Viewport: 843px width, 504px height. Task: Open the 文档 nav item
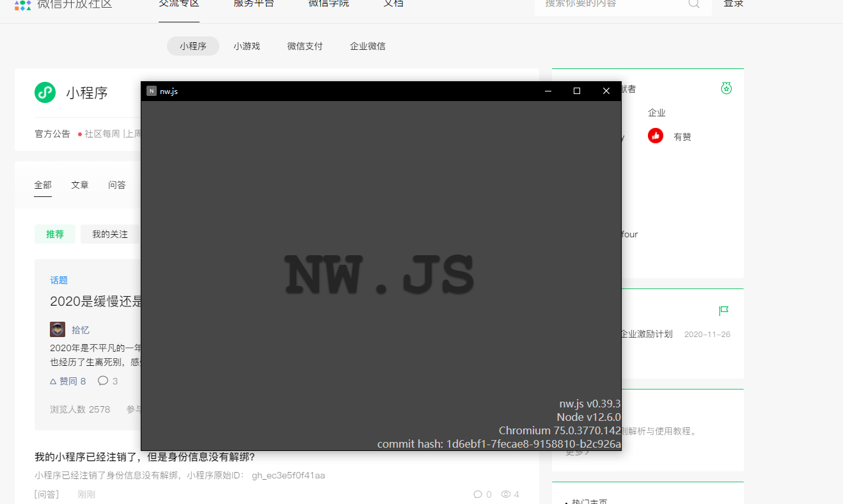(393, 4)
